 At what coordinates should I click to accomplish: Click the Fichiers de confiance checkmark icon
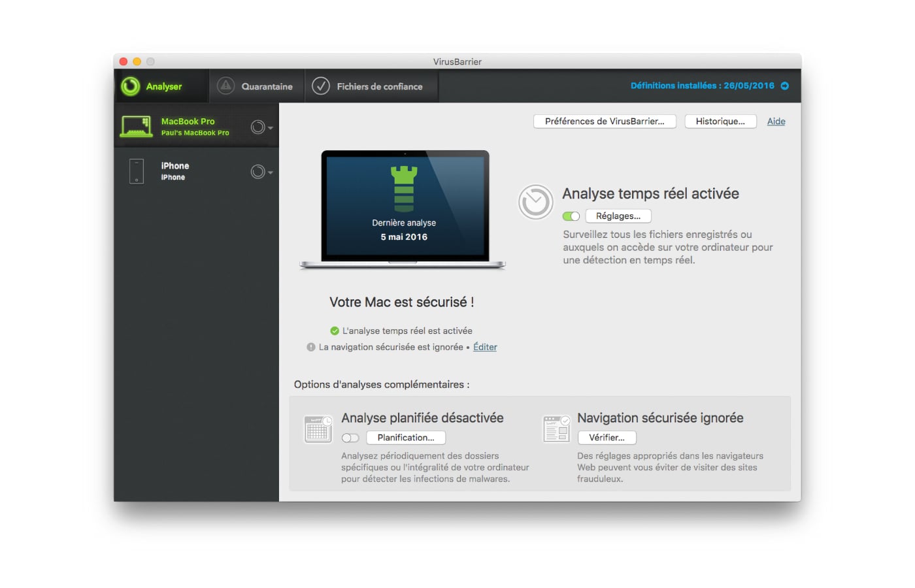[321, 86]
